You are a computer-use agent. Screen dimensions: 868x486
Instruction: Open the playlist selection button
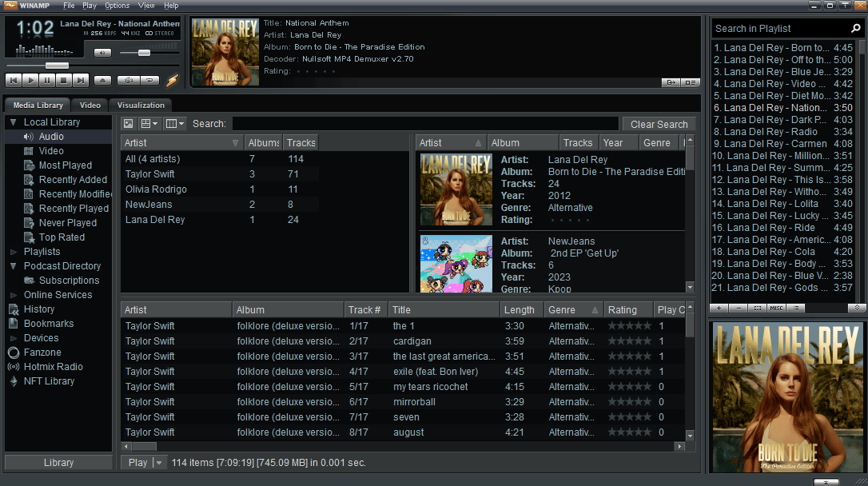[757, 309]
